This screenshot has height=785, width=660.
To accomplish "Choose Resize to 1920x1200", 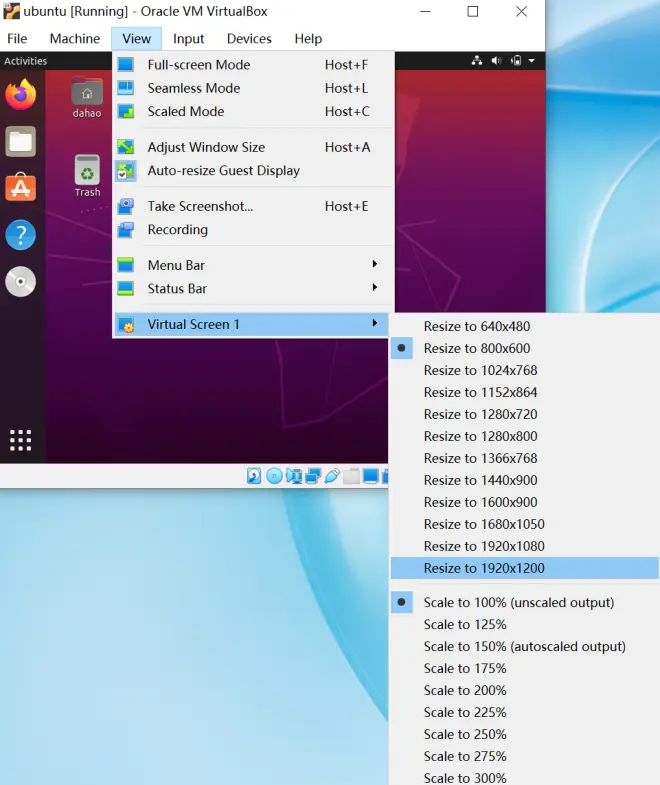I will click(524, 568).
